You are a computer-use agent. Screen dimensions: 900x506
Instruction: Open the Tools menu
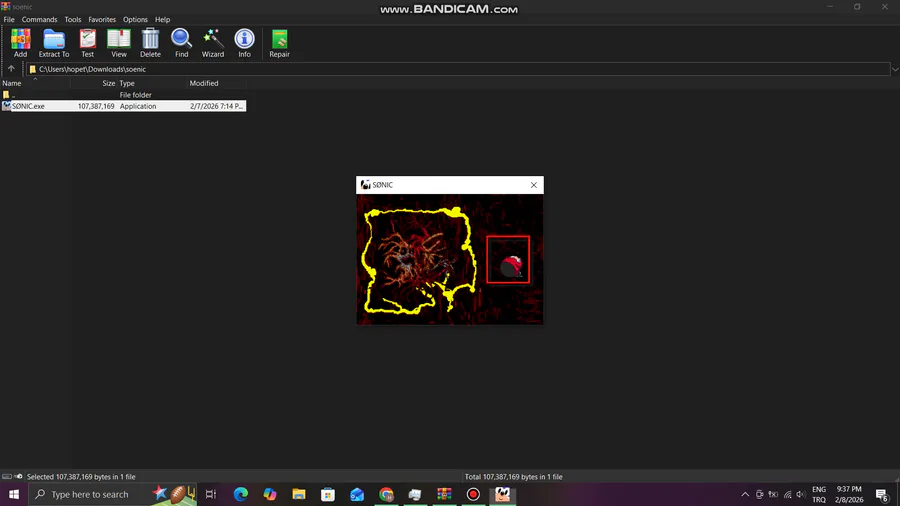73,20
